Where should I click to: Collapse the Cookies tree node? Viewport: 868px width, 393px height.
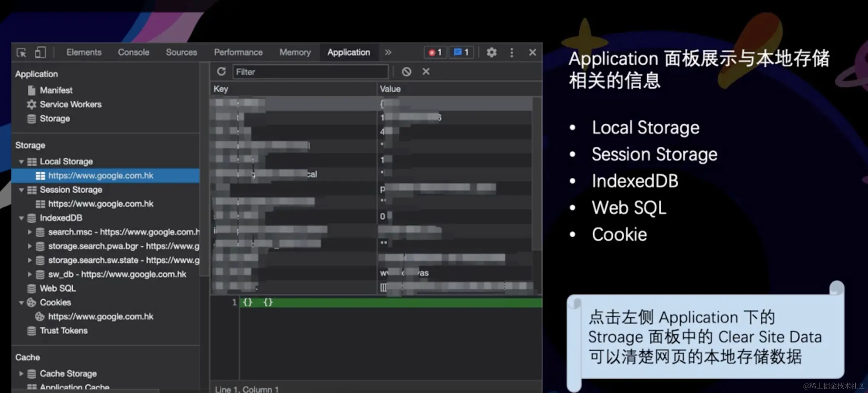coord(22,303)
